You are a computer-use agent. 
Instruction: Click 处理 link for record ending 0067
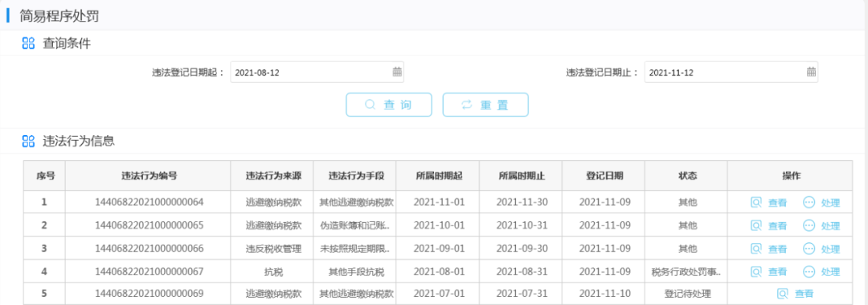[830, 272]
